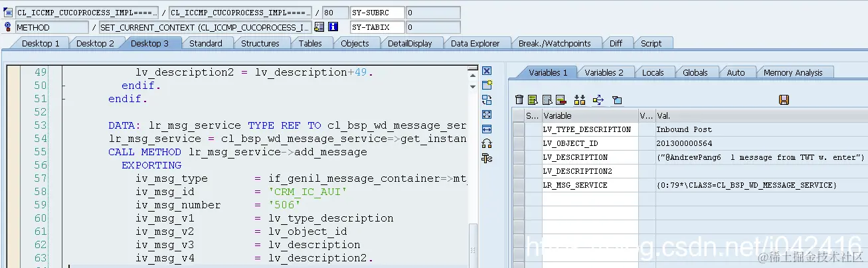Click gear icon before METHOD field

tap(8, 27)
